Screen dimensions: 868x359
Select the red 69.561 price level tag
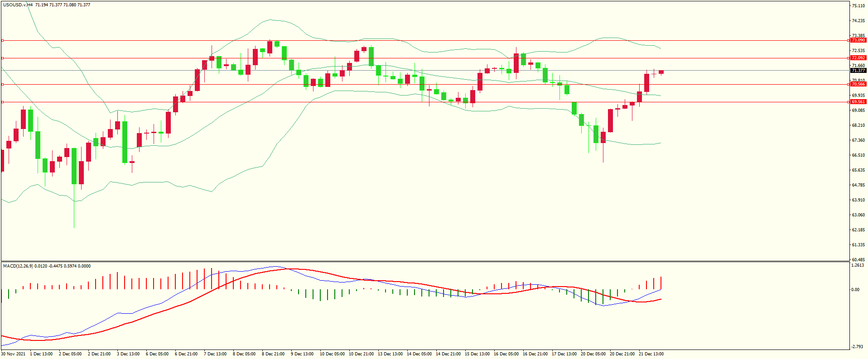click(858, 102)
